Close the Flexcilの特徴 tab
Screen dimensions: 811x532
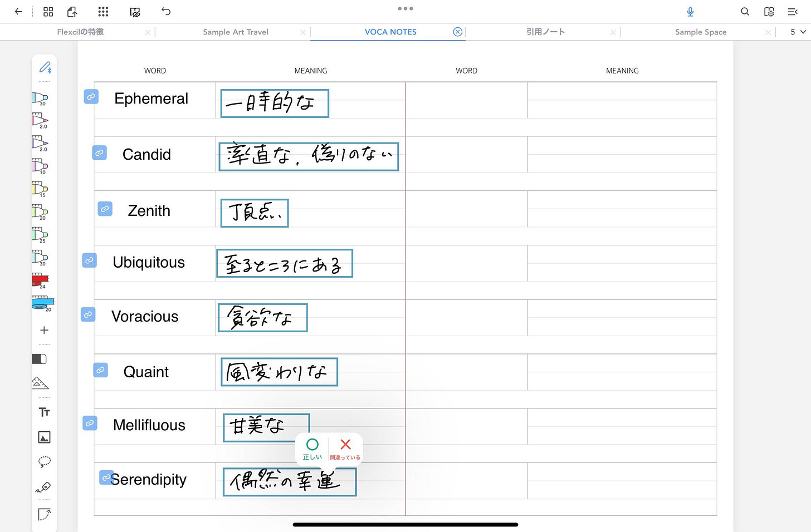[148, 32]
